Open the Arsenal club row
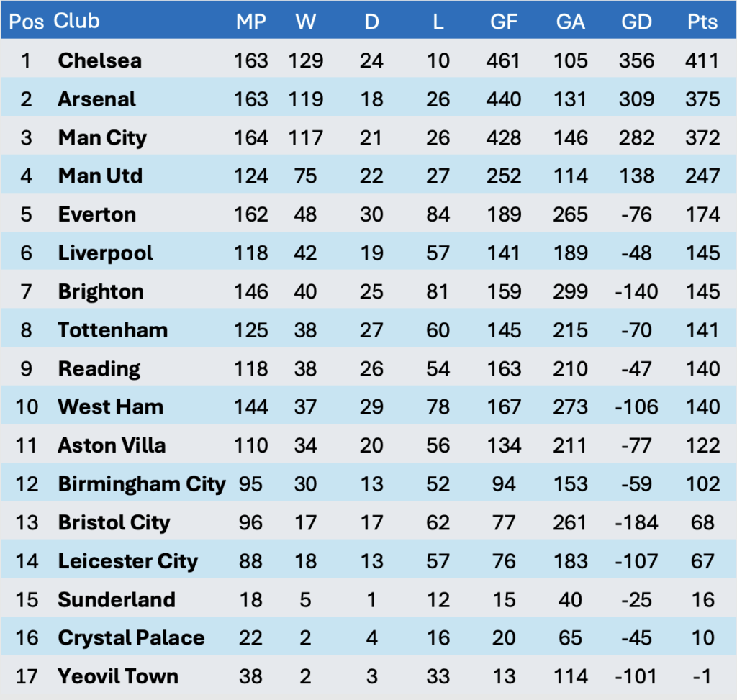 pos(96,99)
